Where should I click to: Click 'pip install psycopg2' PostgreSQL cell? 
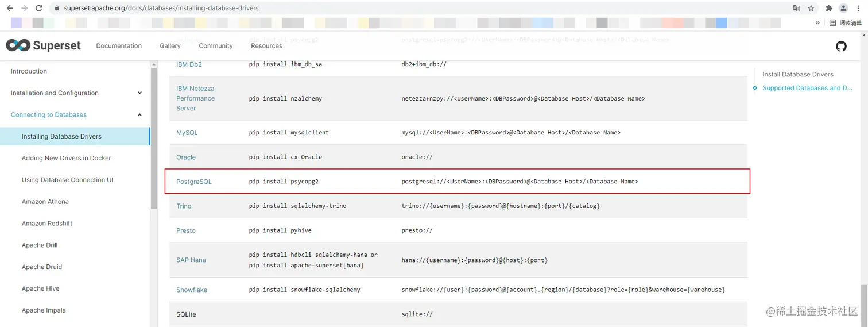point(284,182)
